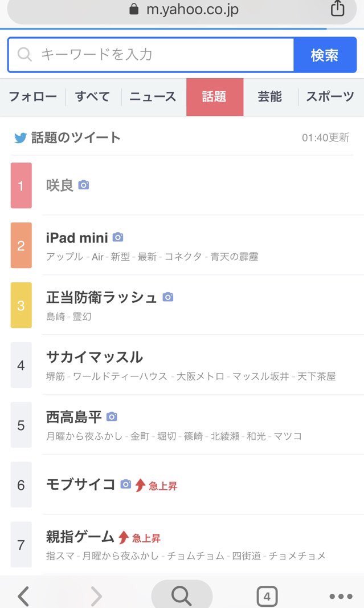
Task: Tap the m.yahoo.co.jp address bar
Action: [182, 10]
